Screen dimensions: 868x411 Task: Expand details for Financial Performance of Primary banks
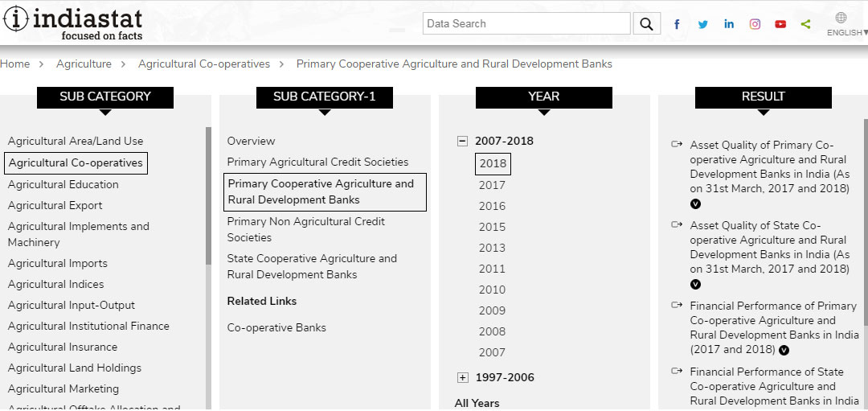784,350
